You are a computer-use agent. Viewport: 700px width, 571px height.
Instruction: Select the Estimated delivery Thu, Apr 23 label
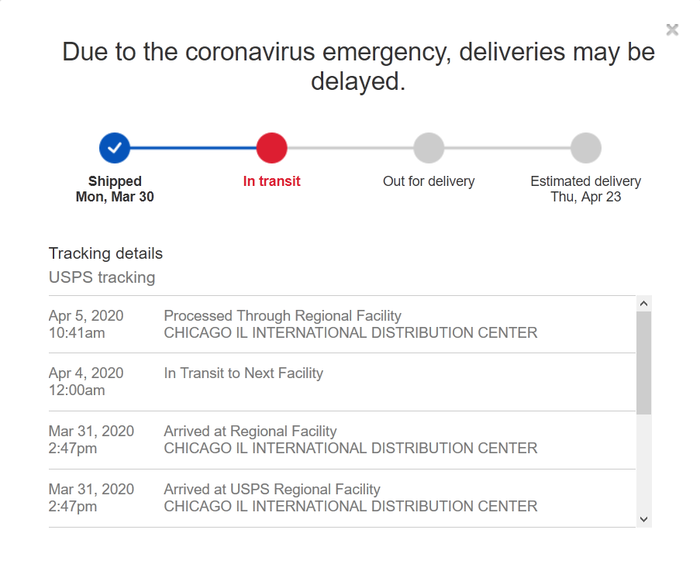click(586, 189)
